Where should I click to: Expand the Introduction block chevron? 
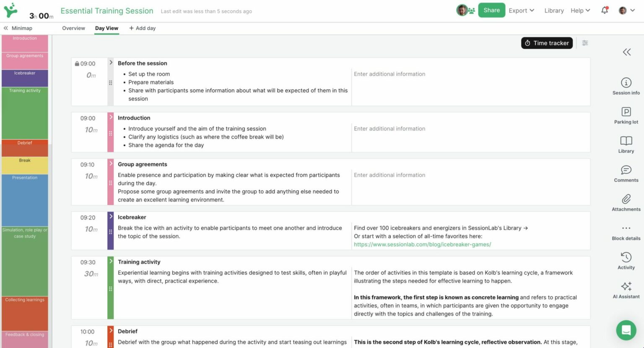[x=110, y=118]
